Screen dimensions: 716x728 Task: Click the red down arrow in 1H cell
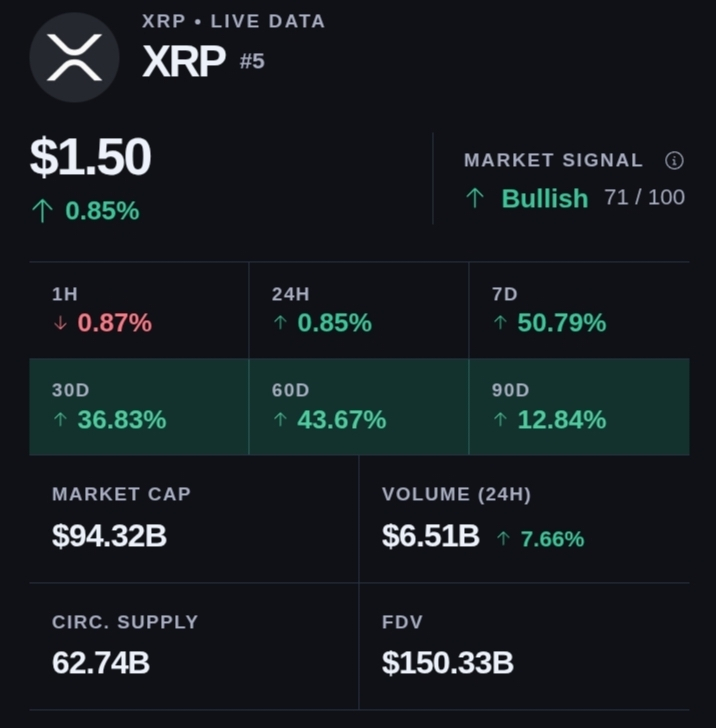coord(60,323)
